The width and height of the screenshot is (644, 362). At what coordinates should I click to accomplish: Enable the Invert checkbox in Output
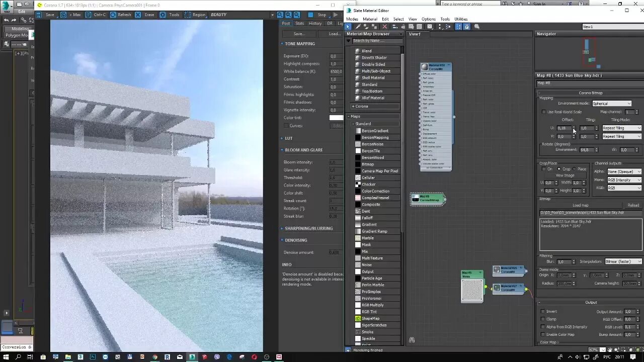tap(543, 312)
